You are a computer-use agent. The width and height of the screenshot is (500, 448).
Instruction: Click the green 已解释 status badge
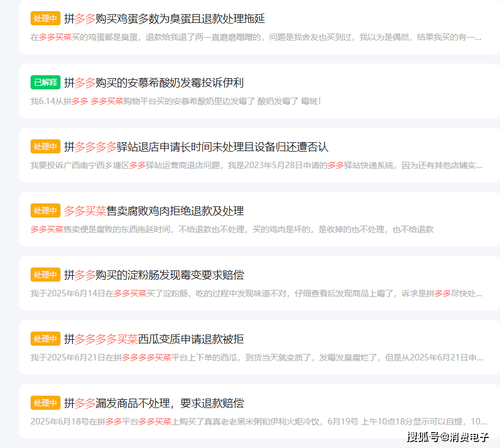point(45,83)
